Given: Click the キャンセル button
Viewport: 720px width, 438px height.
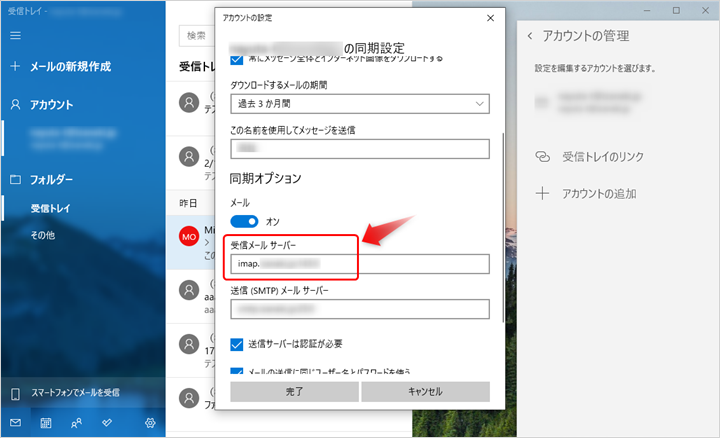Looking at the screenshot, I should (425, 392).
